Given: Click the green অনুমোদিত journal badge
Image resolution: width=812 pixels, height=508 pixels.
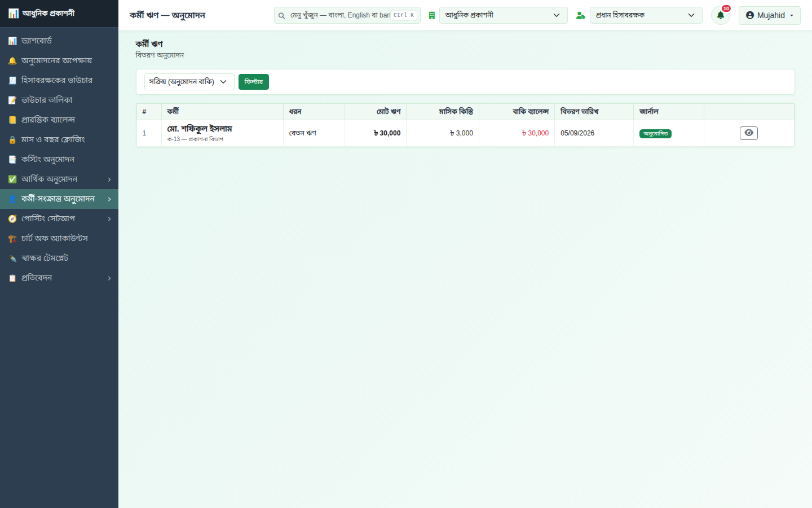Looking at the screenshot, I should coord(655,134).
